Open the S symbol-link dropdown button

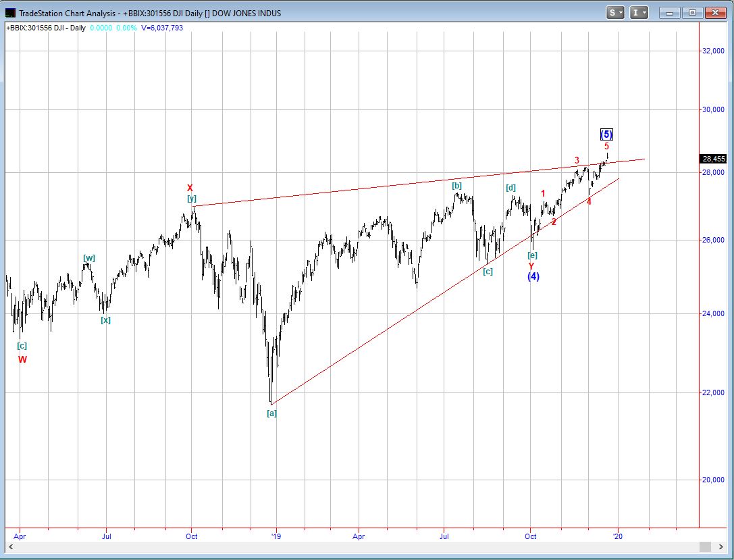coord(615,13)
